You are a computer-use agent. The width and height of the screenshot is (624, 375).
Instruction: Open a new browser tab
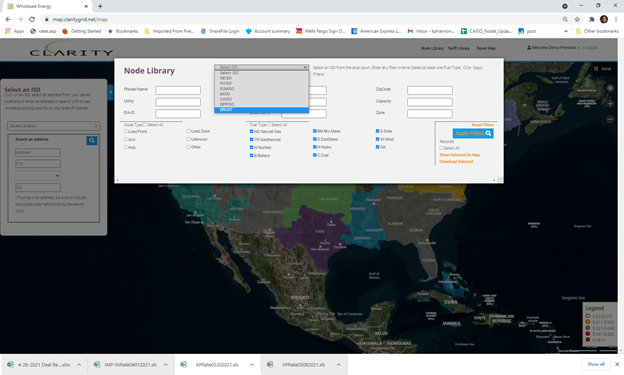click(x=100, y=6)
